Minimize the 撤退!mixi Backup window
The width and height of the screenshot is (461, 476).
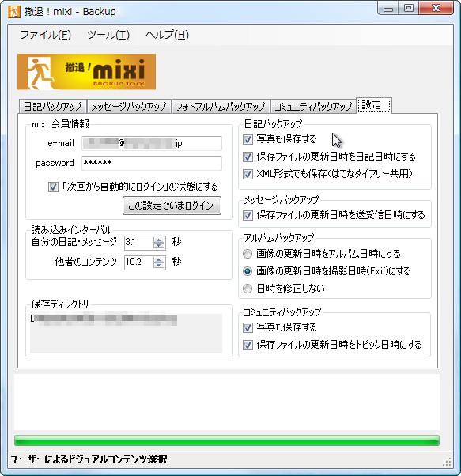coord(388,8)
